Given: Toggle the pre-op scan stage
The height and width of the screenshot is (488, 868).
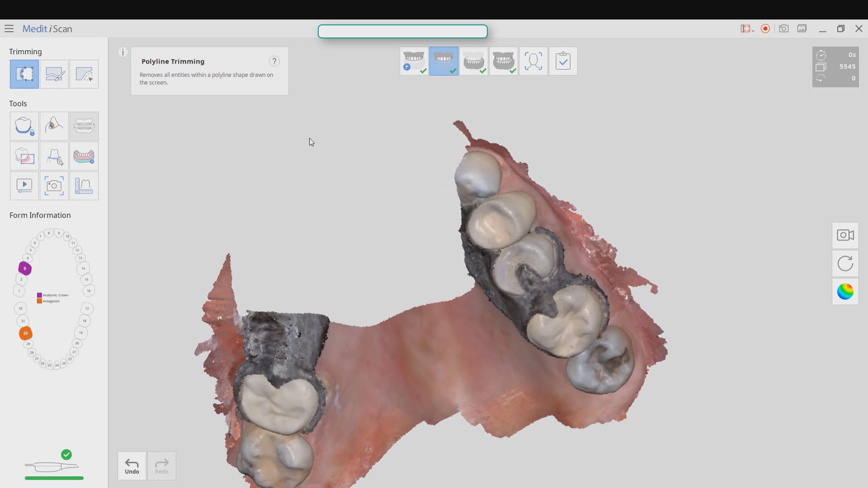Looking at the screenshot, I should (x=414, y=61).
